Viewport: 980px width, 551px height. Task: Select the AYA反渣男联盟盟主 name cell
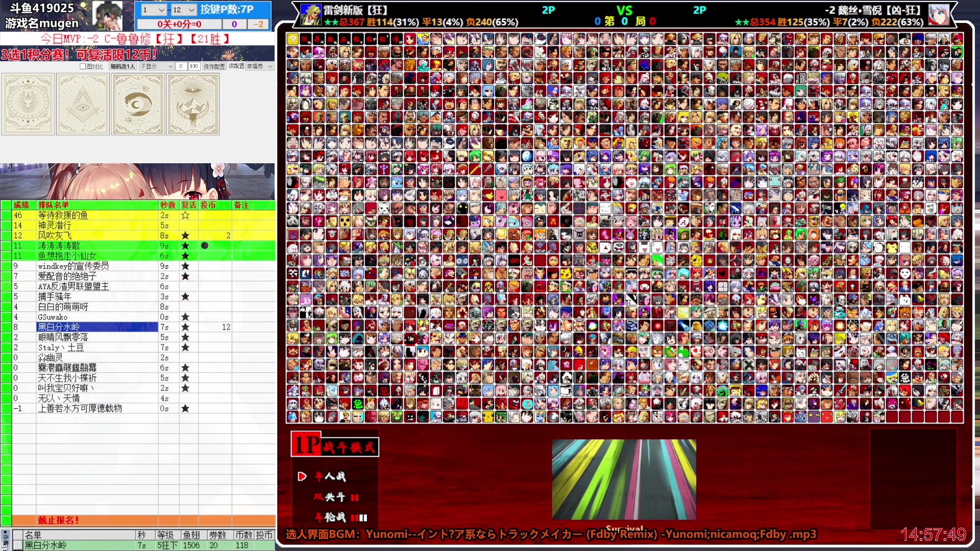97,287
